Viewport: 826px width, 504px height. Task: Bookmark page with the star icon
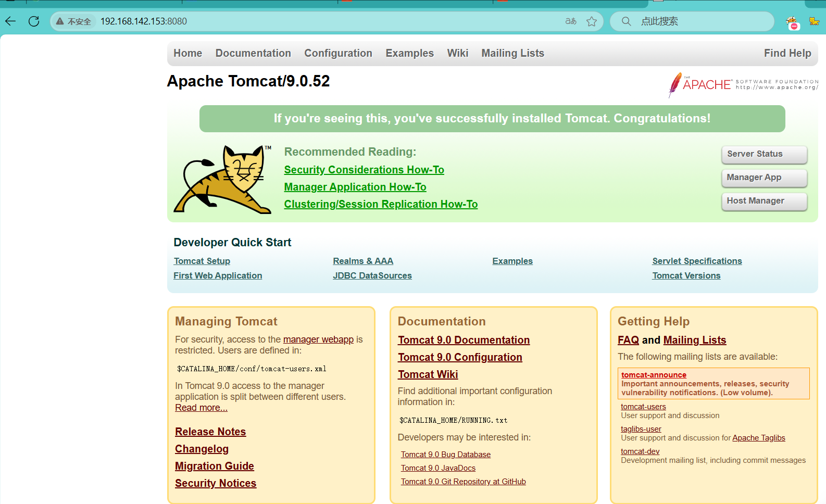pyautogui.click(x=592, y=21)
